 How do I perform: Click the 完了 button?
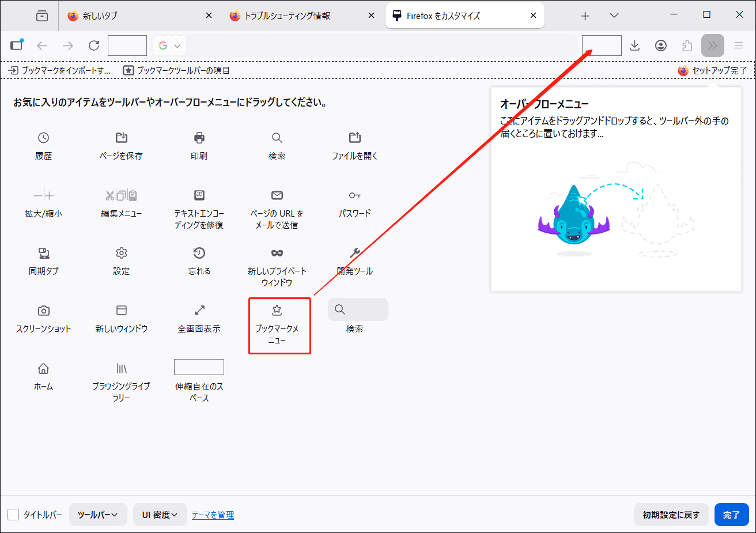click(x=731, y=515)
